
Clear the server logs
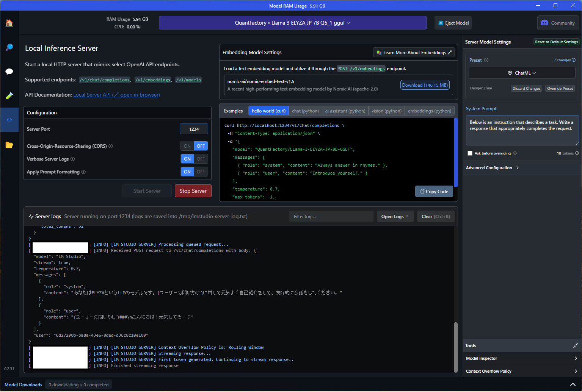coord(436,217)
